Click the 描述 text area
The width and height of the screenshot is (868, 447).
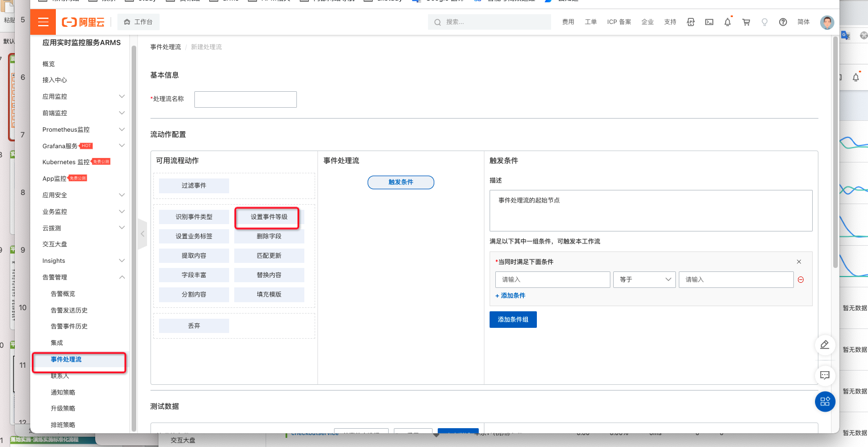651,210
